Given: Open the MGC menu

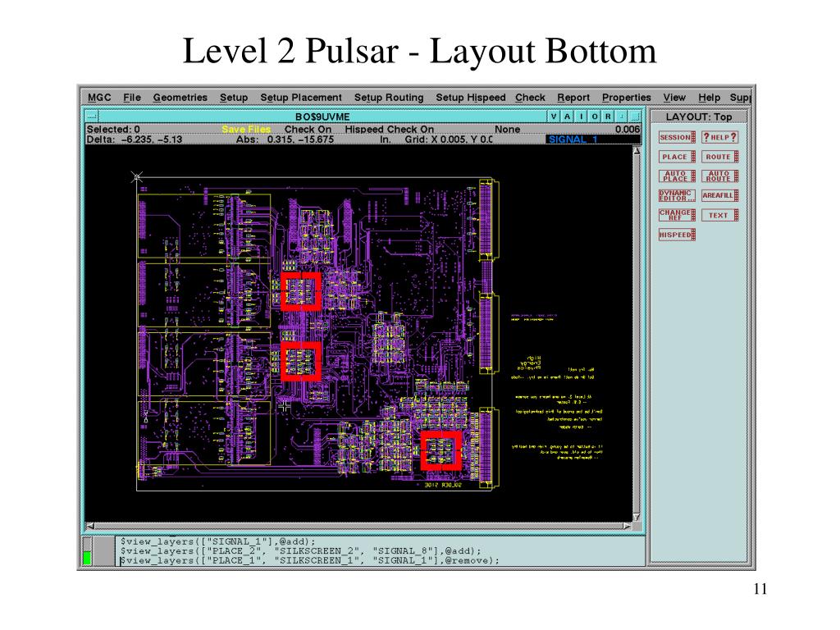Looking at the screenshot, I should pos(99,98).
